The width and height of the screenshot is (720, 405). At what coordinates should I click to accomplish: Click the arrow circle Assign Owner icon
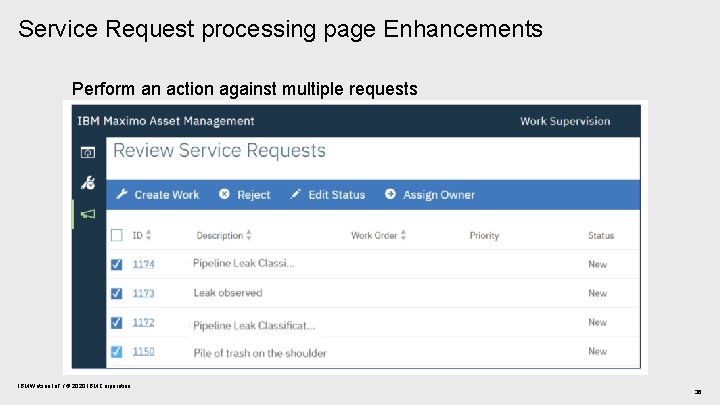pos(390,194)
